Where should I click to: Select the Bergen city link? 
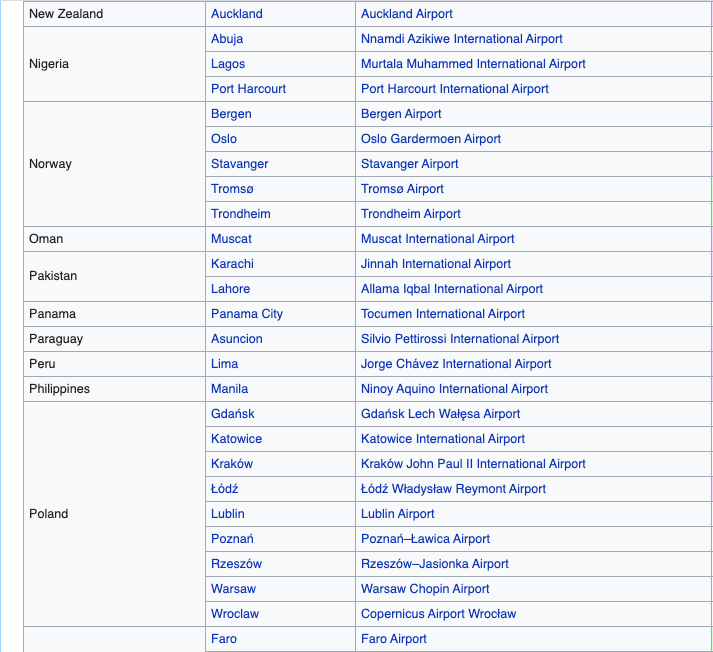(x=231, y=114)
